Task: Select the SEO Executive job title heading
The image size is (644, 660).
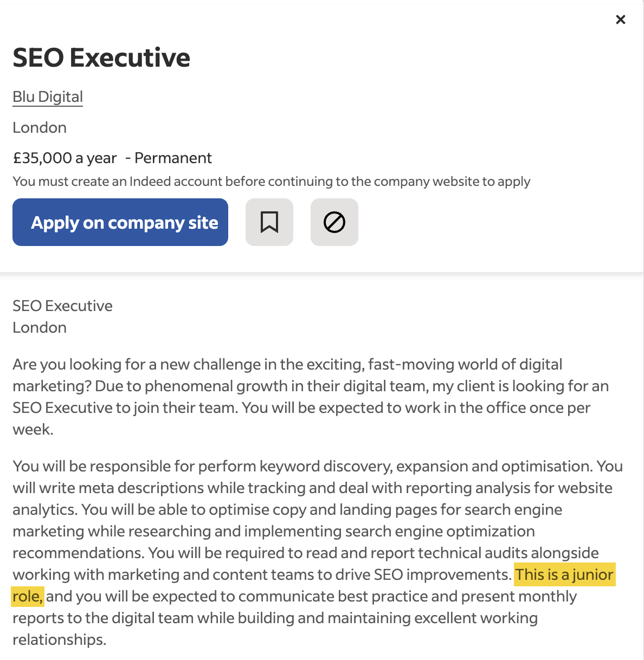Action: 101,57
